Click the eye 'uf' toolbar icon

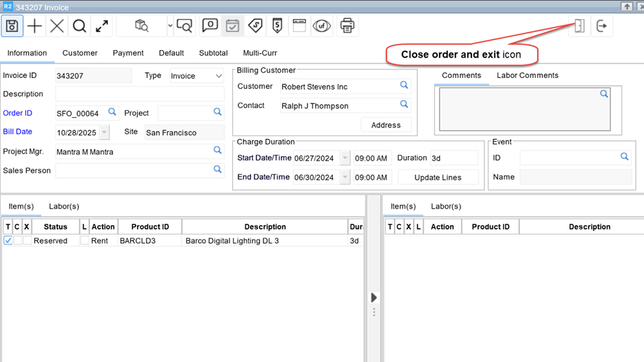(322, 26)
